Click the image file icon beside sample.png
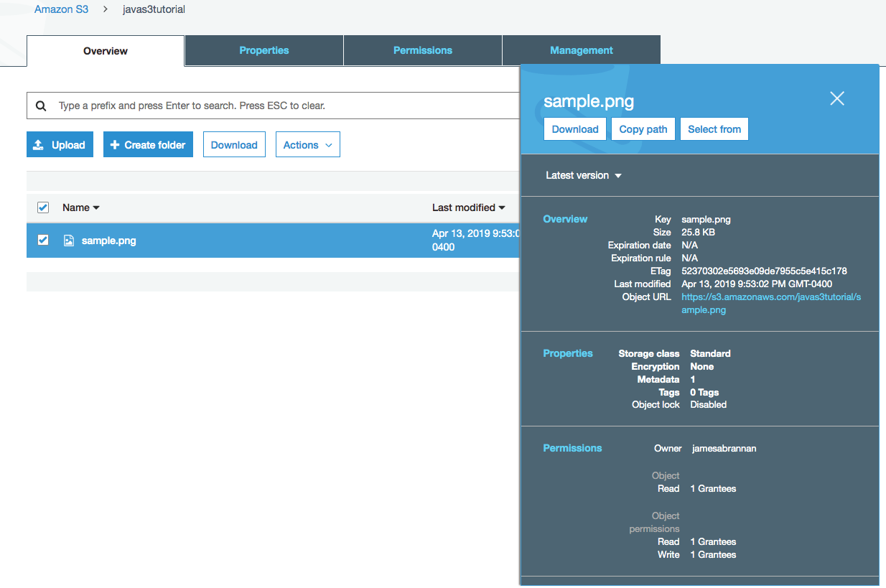The height and width of the screenshot is (588, 886). 69,241
